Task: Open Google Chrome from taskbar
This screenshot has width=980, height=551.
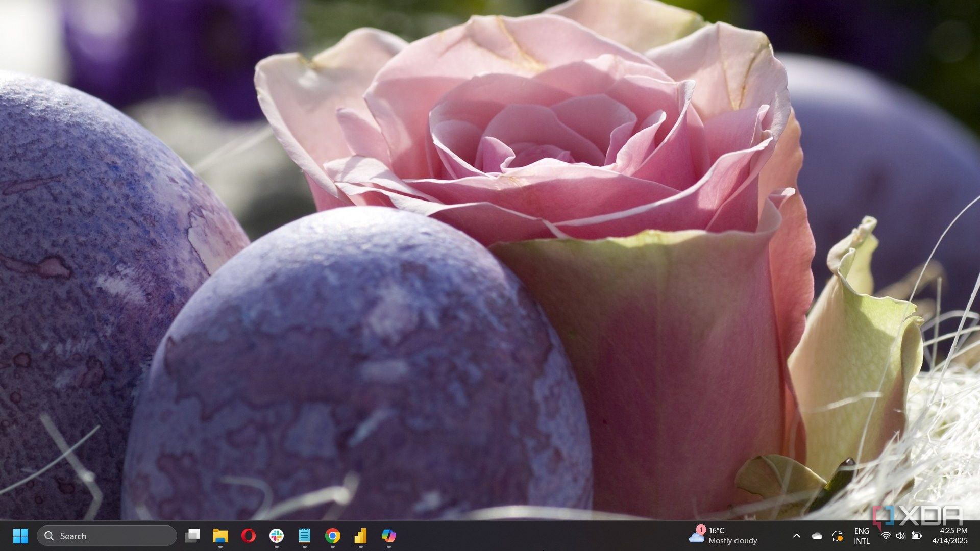Action: pos(333,536)
